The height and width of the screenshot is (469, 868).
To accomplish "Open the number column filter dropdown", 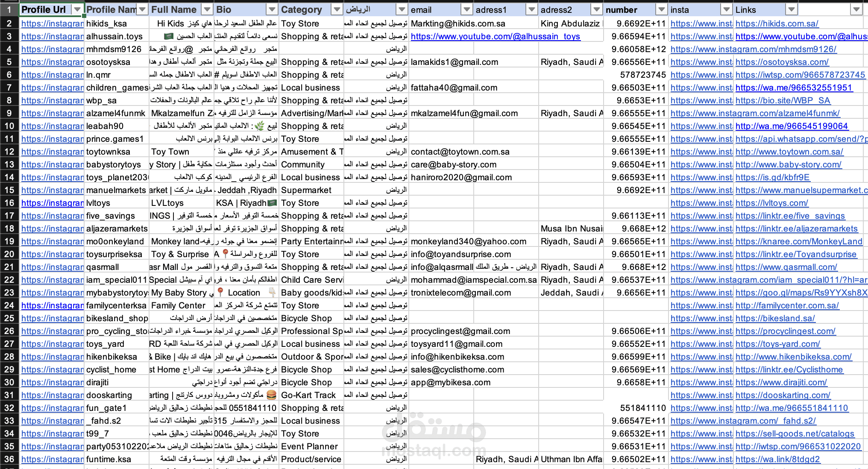I will [x=662, y=9].
